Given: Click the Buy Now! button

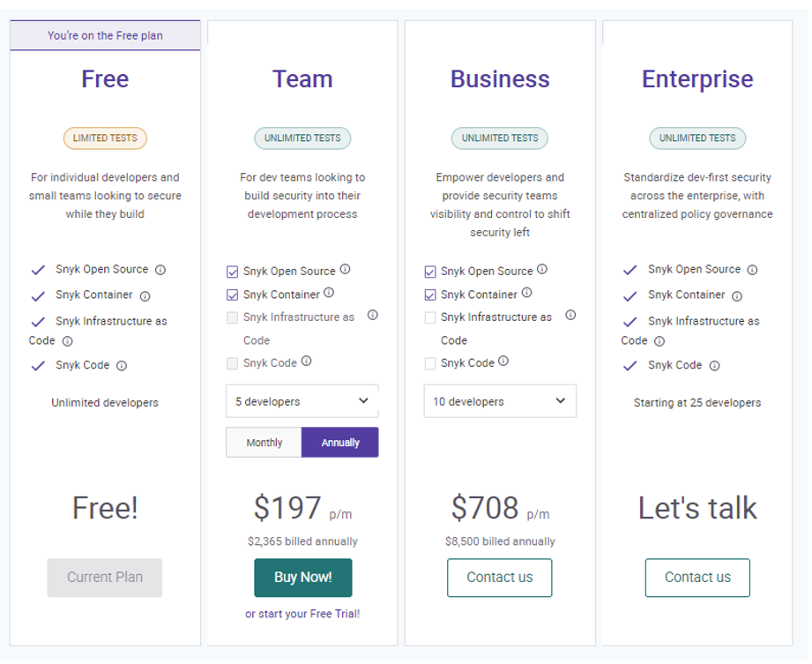Looking at the screenshot, I should 302,578.
